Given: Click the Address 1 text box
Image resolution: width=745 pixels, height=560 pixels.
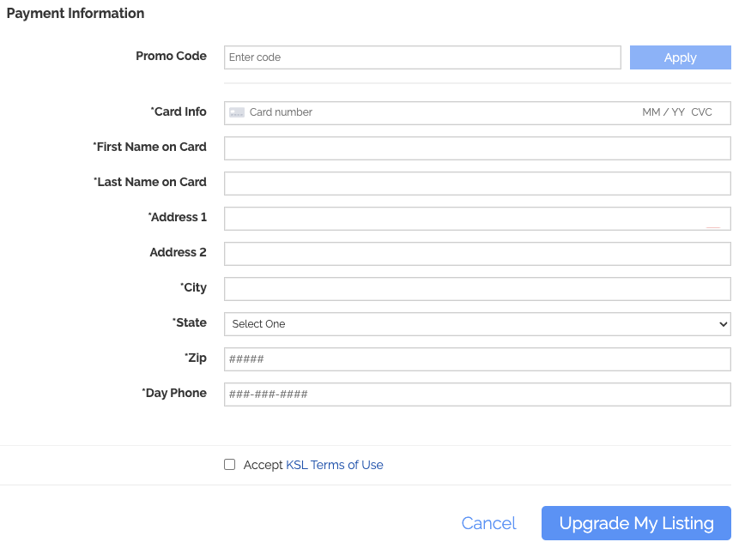Looking at the screenshot, I should [x=477, y=219].
